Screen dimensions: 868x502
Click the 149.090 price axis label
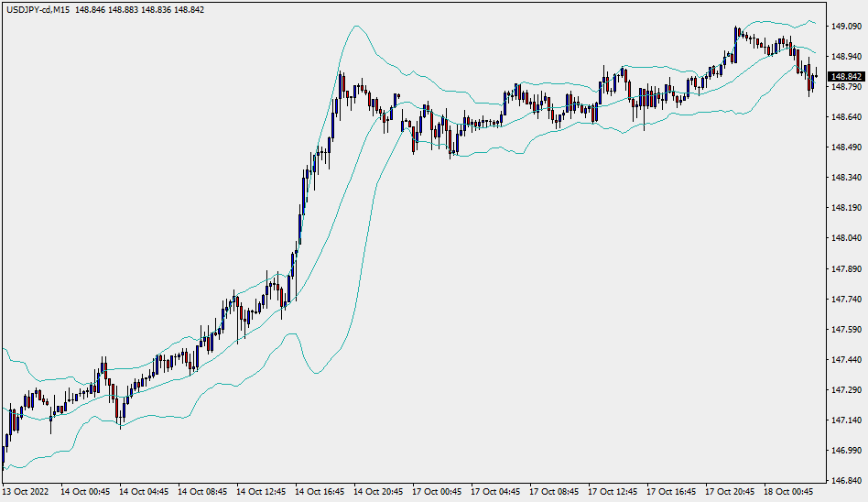pyautogui.click(x=847, y=27)
